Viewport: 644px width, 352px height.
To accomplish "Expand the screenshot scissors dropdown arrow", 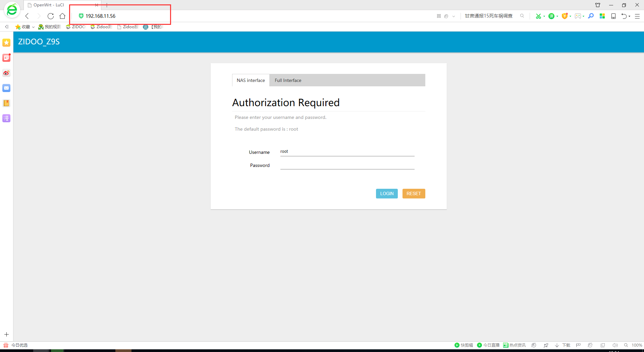I will (x=544, y=16).
